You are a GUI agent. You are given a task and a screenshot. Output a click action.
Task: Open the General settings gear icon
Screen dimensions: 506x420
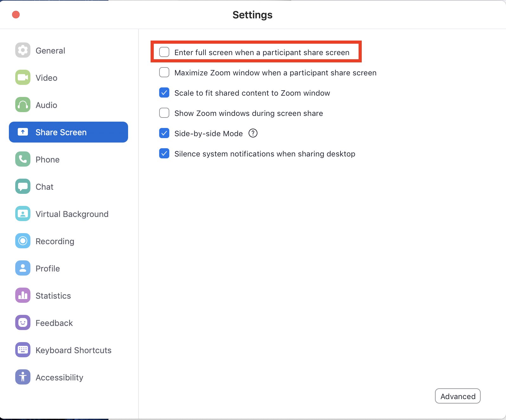[x=23, y=50]
